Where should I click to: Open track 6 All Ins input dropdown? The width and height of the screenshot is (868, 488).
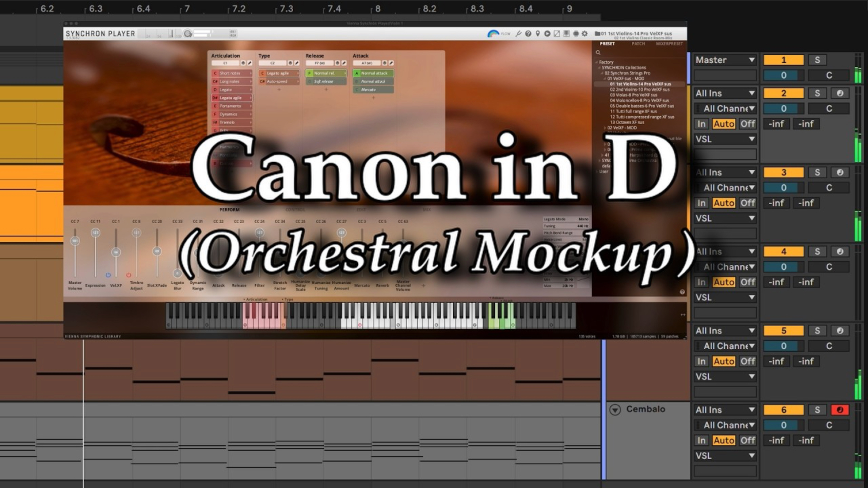pos(725,410)
